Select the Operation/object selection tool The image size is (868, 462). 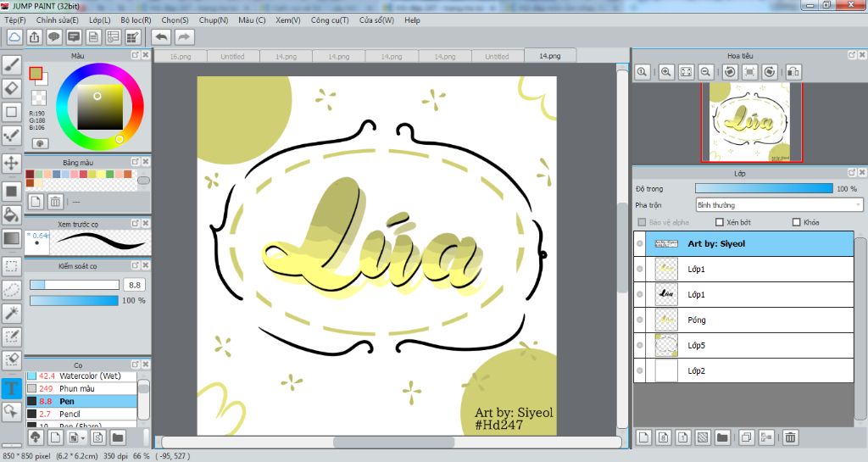point(12,411)
